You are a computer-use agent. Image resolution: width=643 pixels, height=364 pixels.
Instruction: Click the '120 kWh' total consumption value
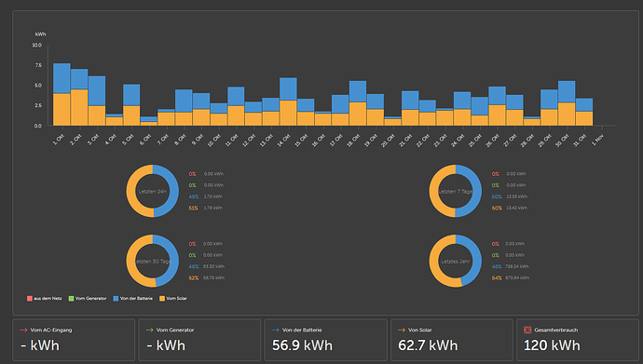tap(552, 345)
